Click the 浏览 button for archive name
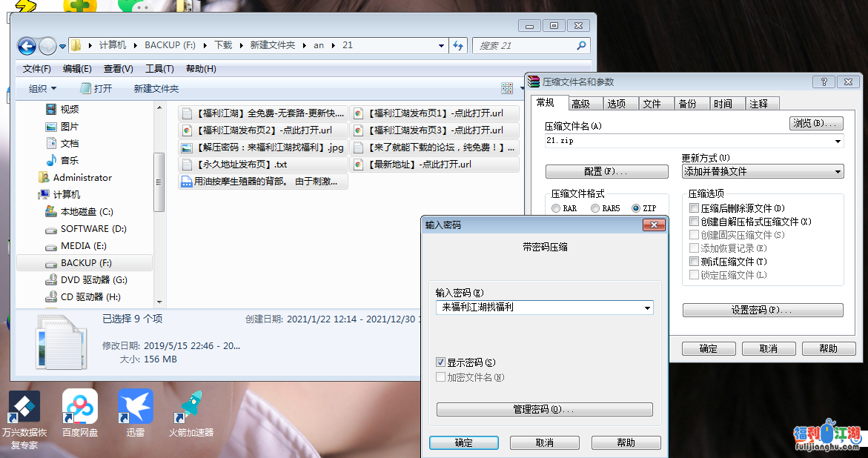Screen dimensions: 868x458 [816, 124]
